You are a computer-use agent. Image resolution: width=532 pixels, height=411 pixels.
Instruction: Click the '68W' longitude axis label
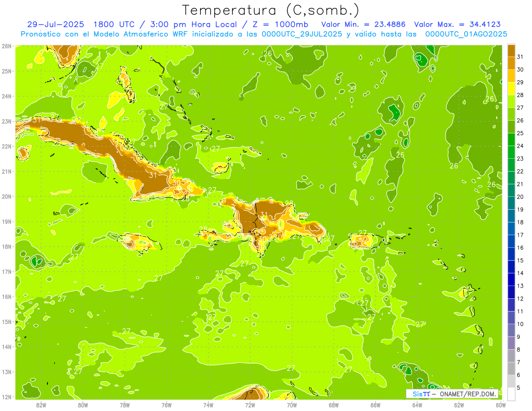tap(334, 404)
